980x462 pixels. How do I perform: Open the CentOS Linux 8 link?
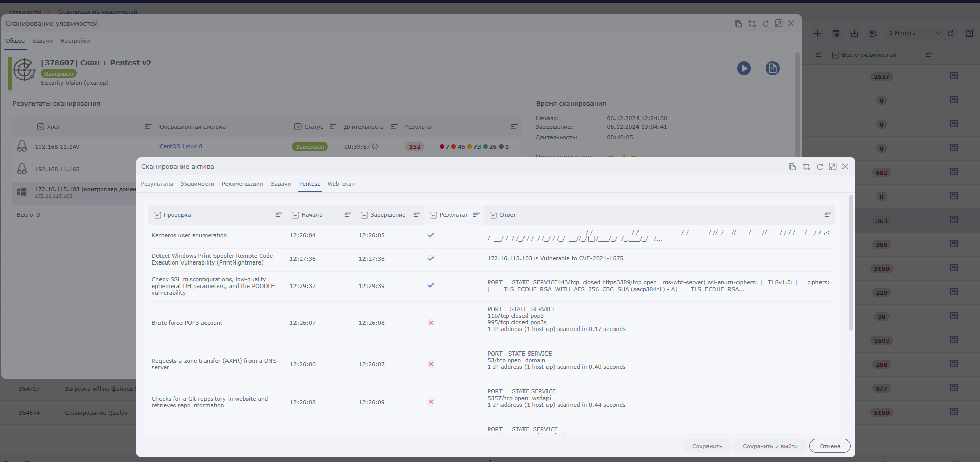(181, 147)
